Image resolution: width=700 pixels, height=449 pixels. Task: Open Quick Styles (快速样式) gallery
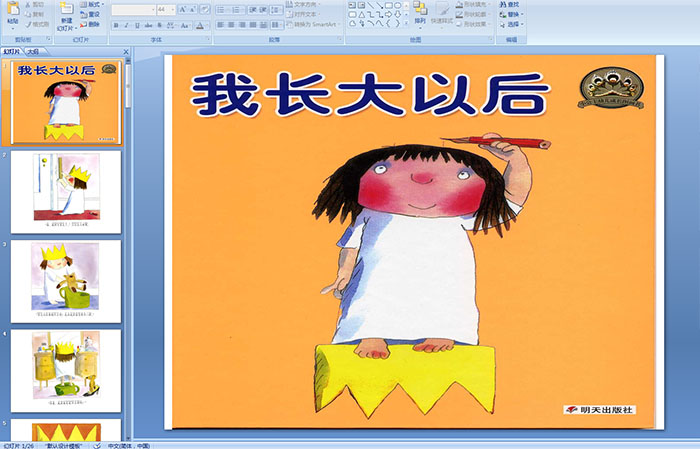click(442, 14)
